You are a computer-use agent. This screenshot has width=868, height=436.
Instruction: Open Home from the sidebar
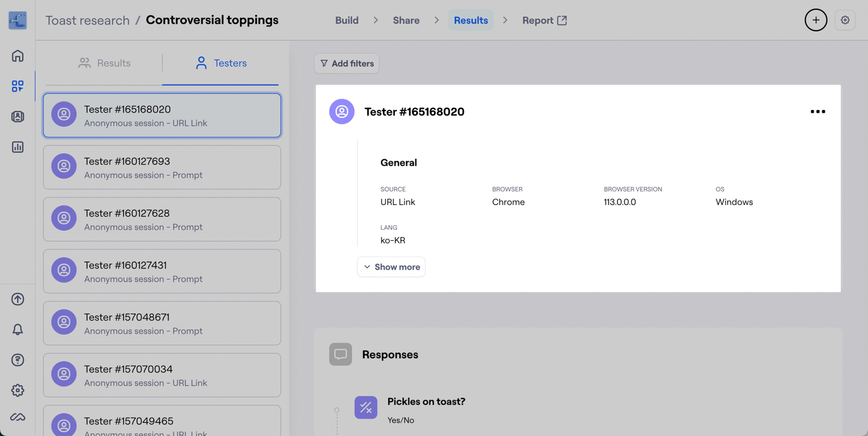point(17,56)
